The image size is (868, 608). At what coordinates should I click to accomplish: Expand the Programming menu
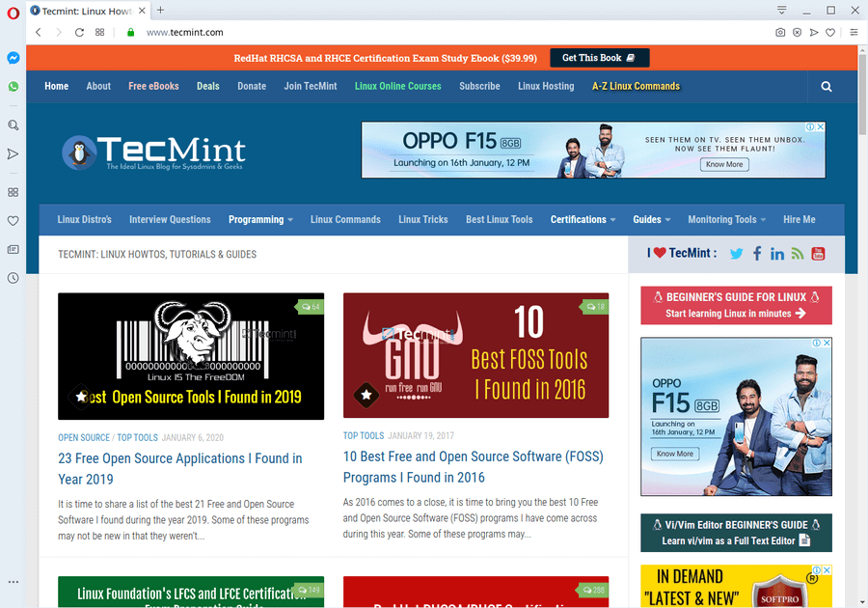click(260, 219)
